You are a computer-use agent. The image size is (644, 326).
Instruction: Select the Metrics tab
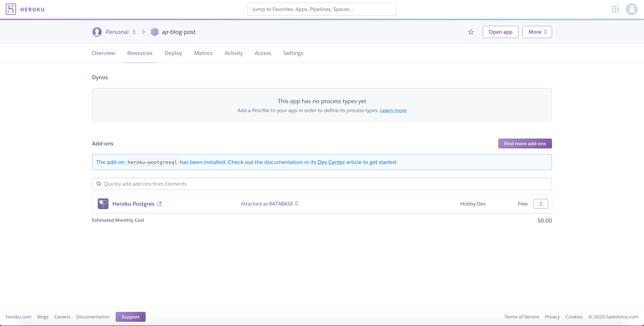coord(203,53)
